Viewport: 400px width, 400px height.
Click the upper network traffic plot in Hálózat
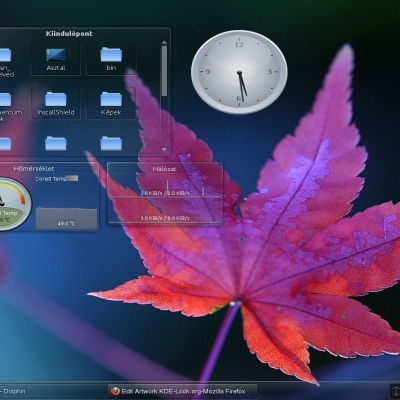[x=165, y=189]
